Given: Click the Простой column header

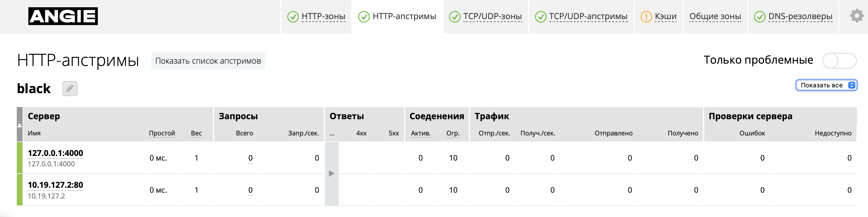Looking at the screenshot, I should point(162,133).
